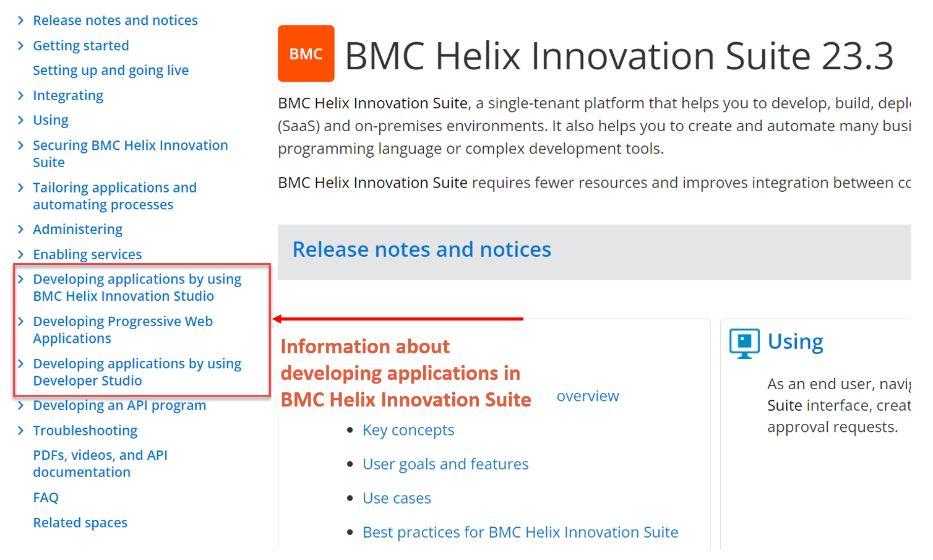Expand chevron for Developing Progressive Web Applications
The image size is (933, 560).
point(20,322)
